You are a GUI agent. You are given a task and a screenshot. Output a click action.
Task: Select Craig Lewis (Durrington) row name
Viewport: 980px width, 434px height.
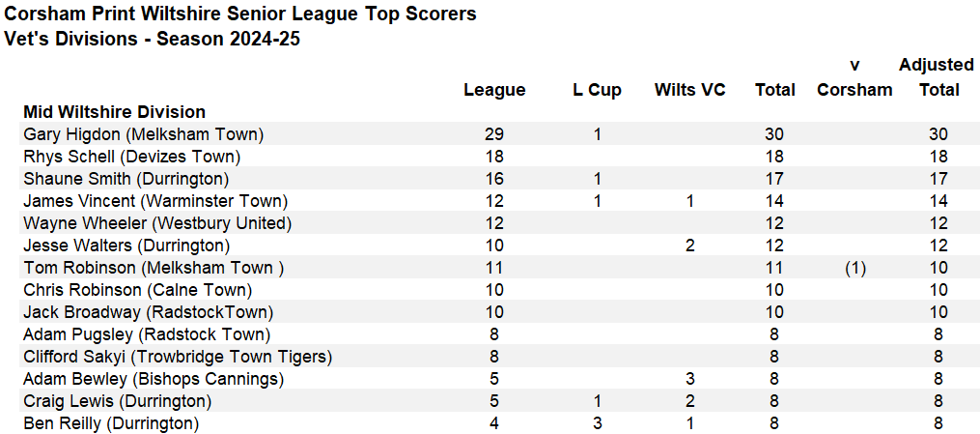tap(118, 401)
